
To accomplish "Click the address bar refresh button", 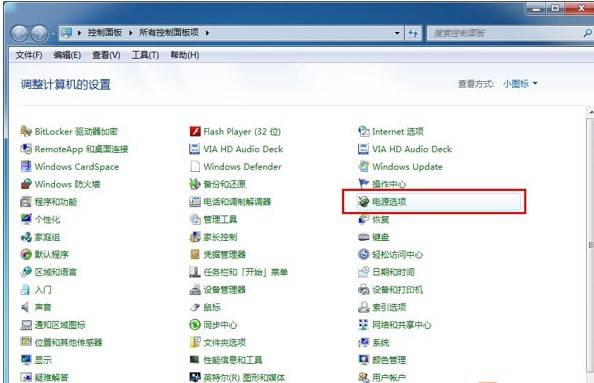I will [x=413, y=33].
